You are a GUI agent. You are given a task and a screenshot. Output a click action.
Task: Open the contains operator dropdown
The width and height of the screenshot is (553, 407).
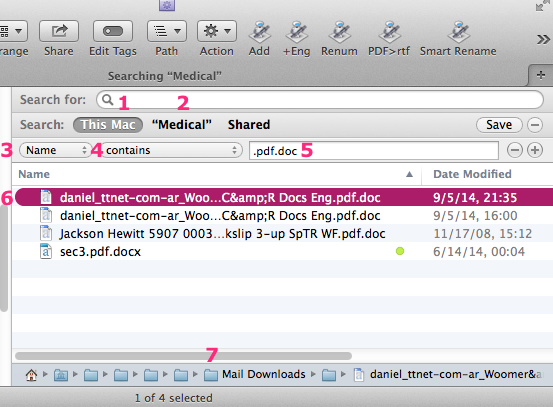171,150
